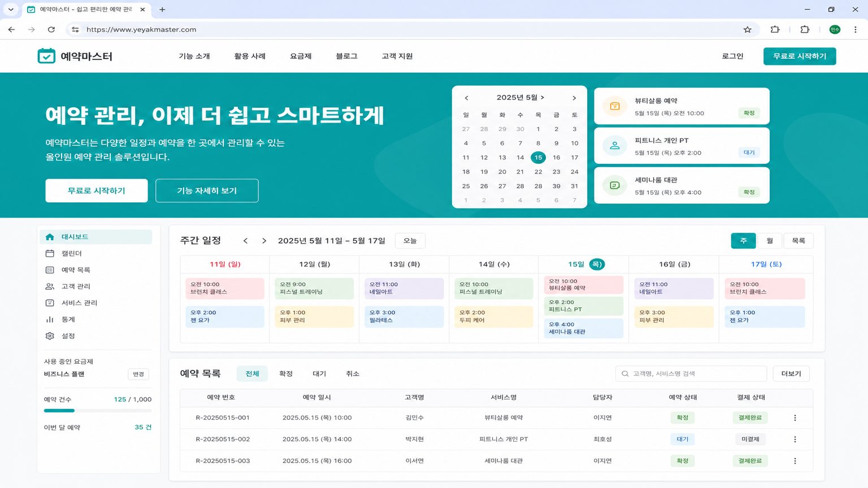868x488 pixels.
Task: Click the 피트니스 개인 PT person icon
Action: pos(614,146)
